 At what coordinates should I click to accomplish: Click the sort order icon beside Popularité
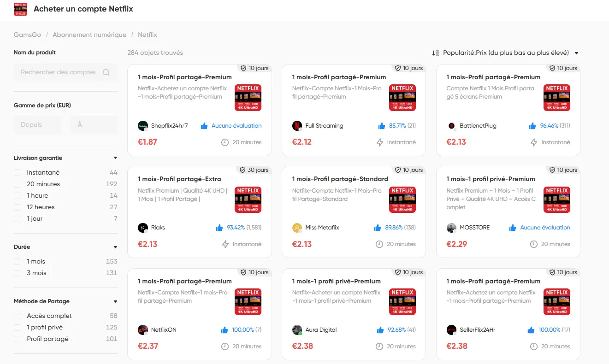[435, 53]
